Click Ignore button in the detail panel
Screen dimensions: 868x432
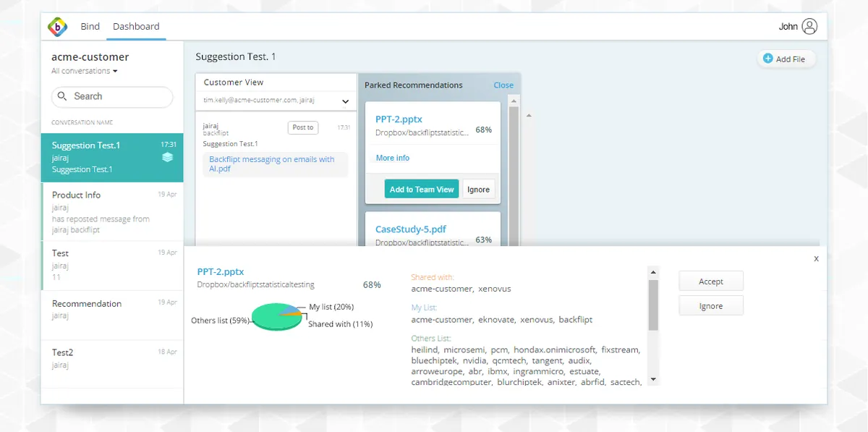tap(711, 306)
